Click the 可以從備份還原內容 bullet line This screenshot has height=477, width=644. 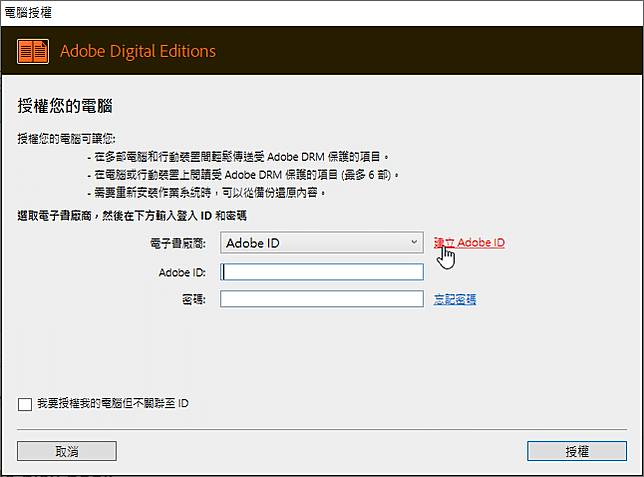(207, 193)
